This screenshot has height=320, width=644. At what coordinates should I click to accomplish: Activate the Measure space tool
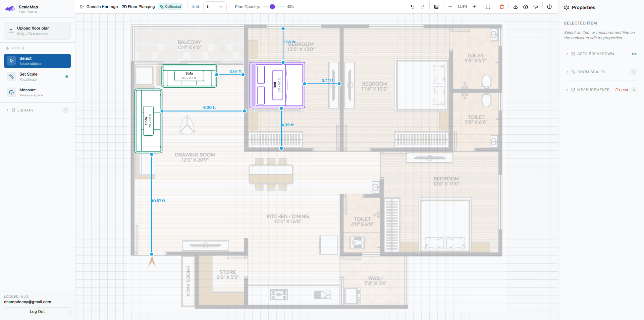[37, 92]
